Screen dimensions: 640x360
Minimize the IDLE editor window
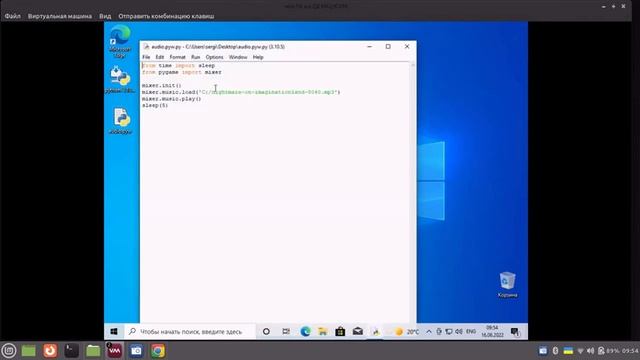tap(369, 47)
